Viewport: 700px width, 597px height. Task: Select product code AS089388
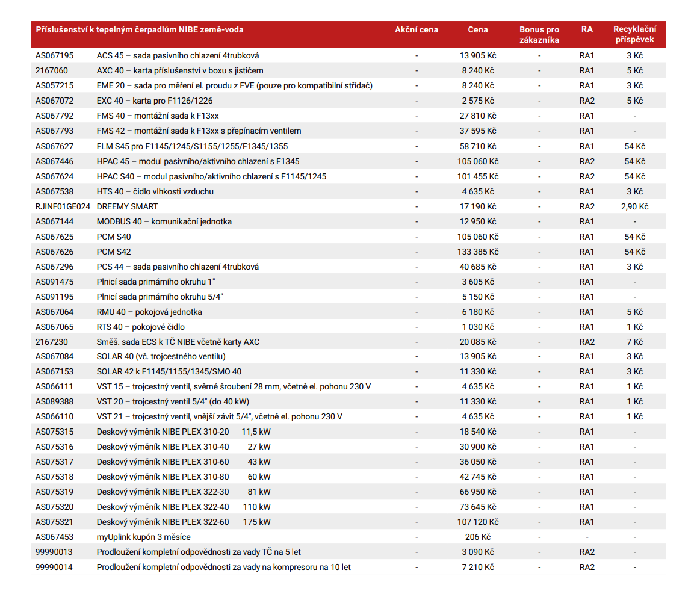tap(54, 402)
